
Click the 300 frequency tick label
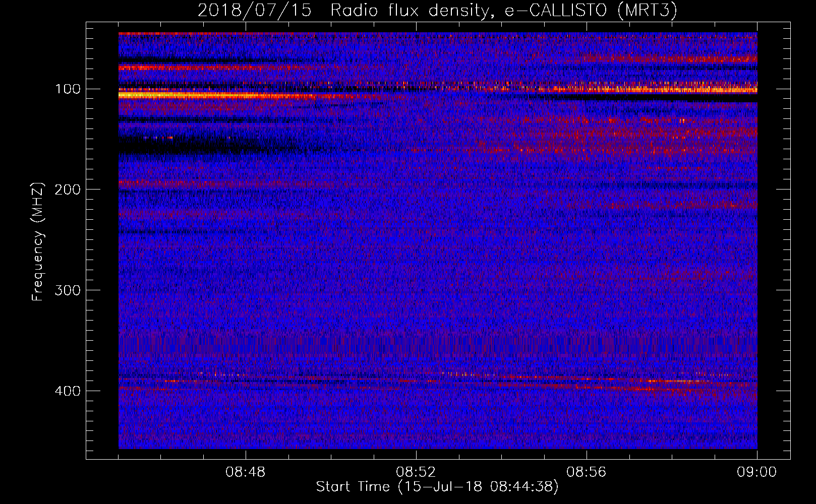pyautogui.click(x=68, y=290)
